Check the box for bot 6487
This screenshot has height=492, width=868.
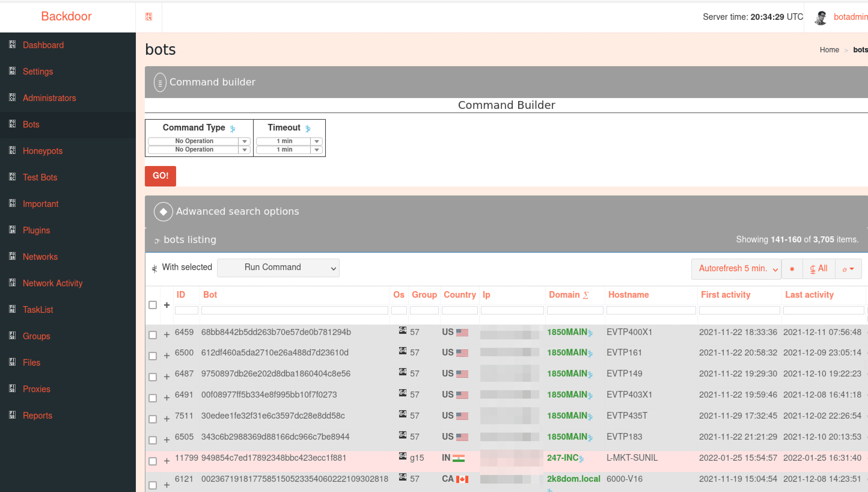[153, 377]
